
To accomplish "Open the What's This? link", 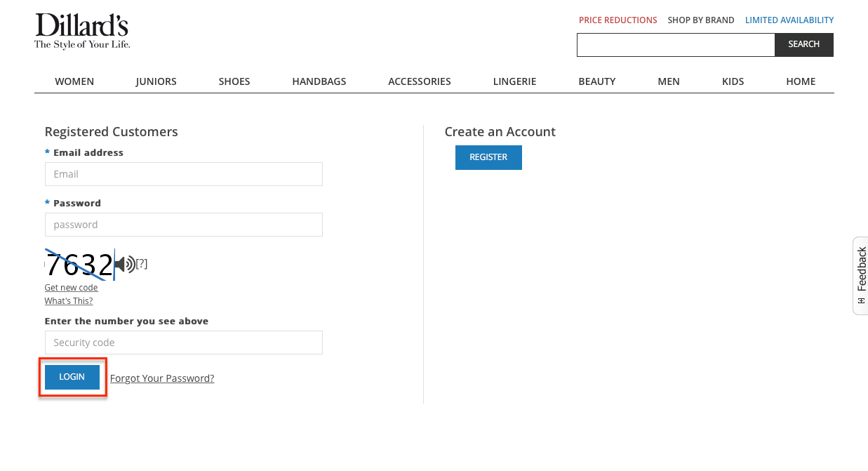I will (x=68, y=300).
